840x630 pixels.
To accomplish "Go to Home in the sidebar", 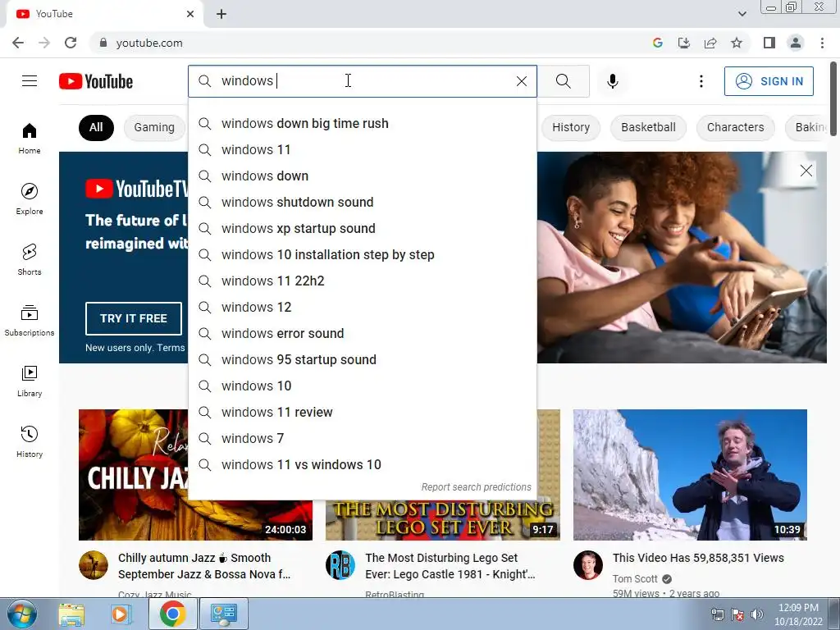I will click(x=30, y=139).
